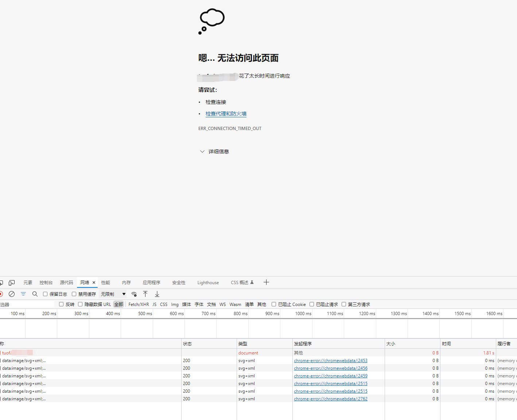Open the network filter bar

click(23, 294)
